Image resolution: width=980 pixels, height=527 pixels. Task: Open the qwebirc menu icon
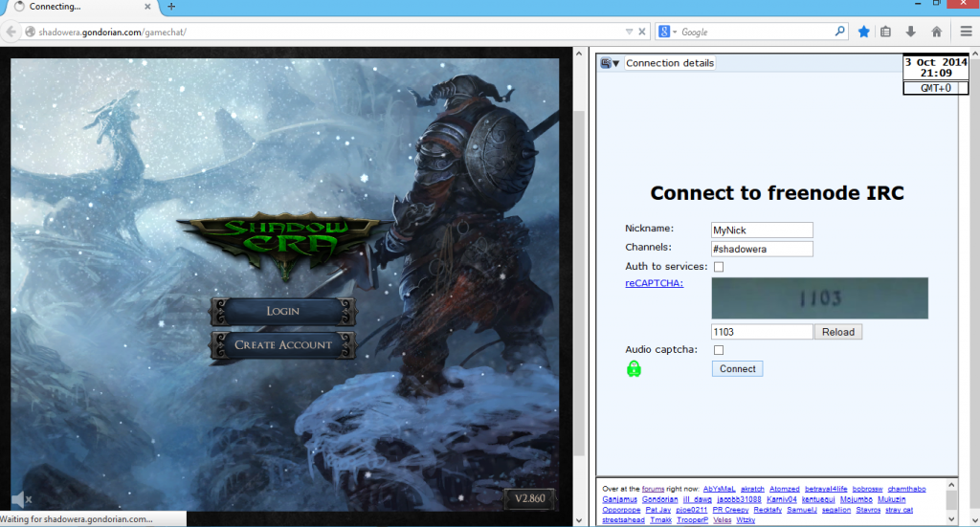pos(605,62)
